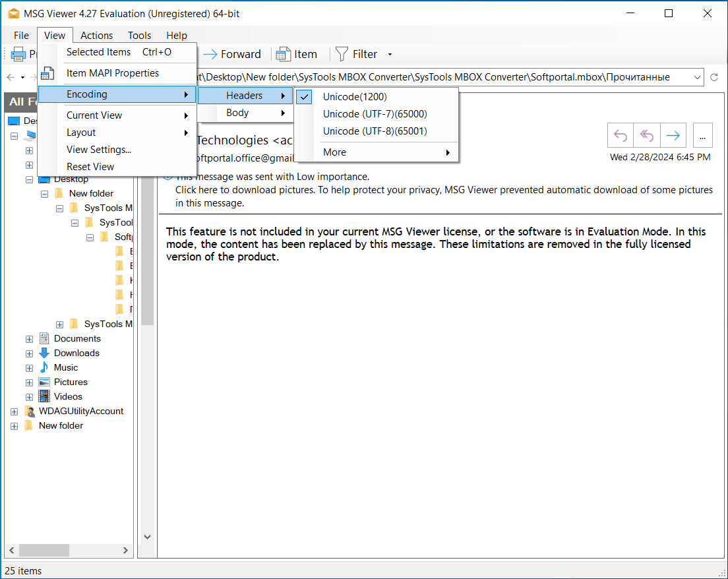The height and width of the screenshot is (579, 728).
Task: Choose Unicode (UTF-8)(65001) header encoding
Action: click(375, 131)
